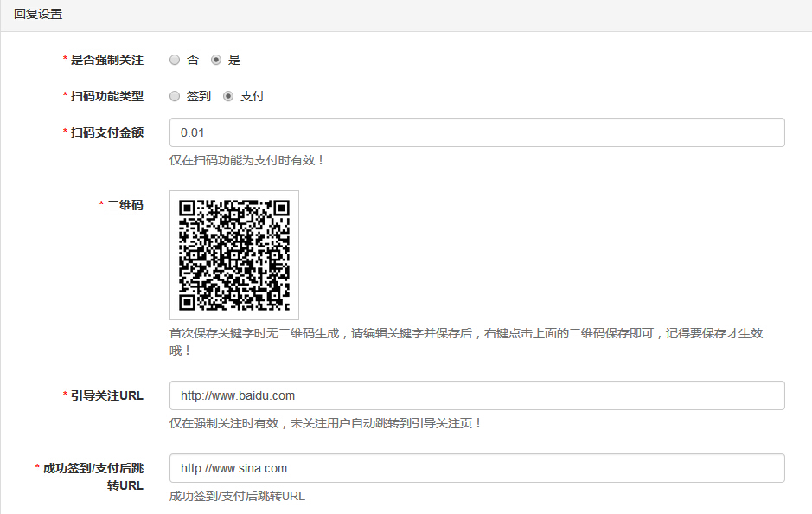This screenshot has height=514, width=812.
Task: Focus the 引导关注URL input field
Action: tap(477, 395)
